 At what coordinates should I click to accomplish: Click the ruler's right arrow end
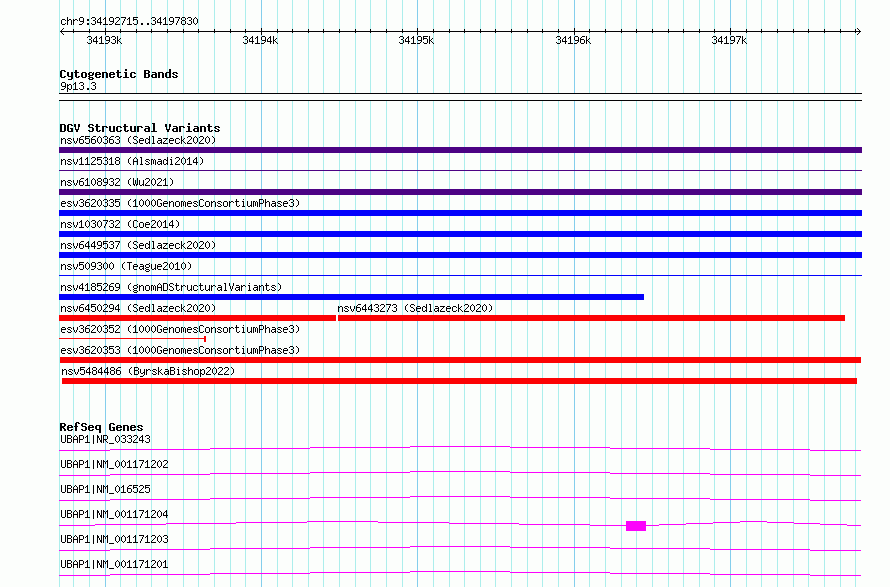[858, 32]
